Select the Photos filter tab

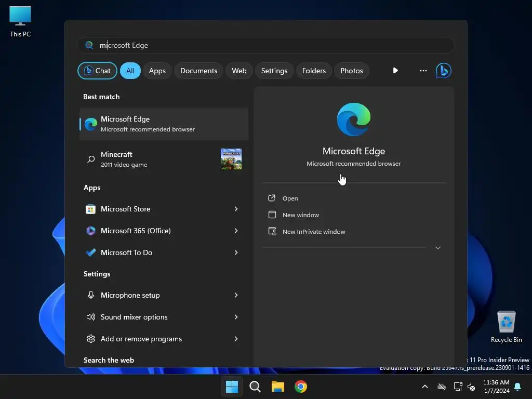click(352, 71)
